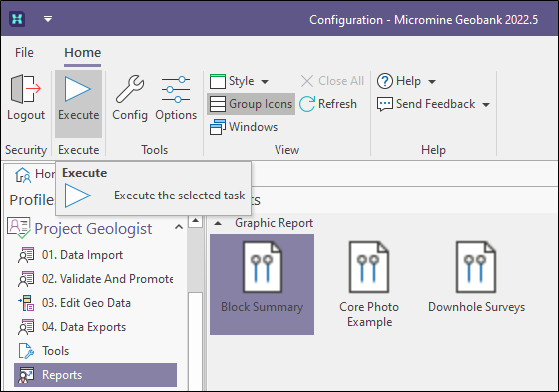Click the Block Summary report icon
Screen dimensions: 559x392
[262, 267]
